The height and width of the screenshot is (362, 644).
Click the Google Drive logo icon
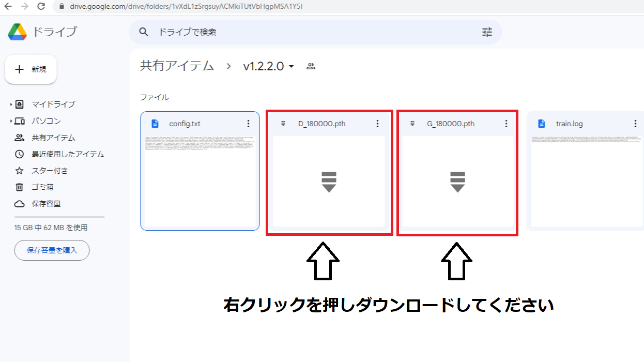point(17,32)
